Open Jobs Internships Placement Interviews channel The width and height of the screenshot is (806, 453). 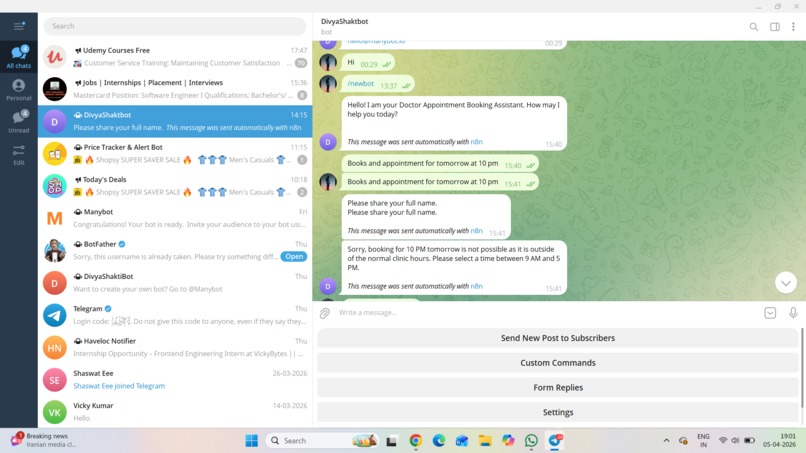tap(175, 89)
